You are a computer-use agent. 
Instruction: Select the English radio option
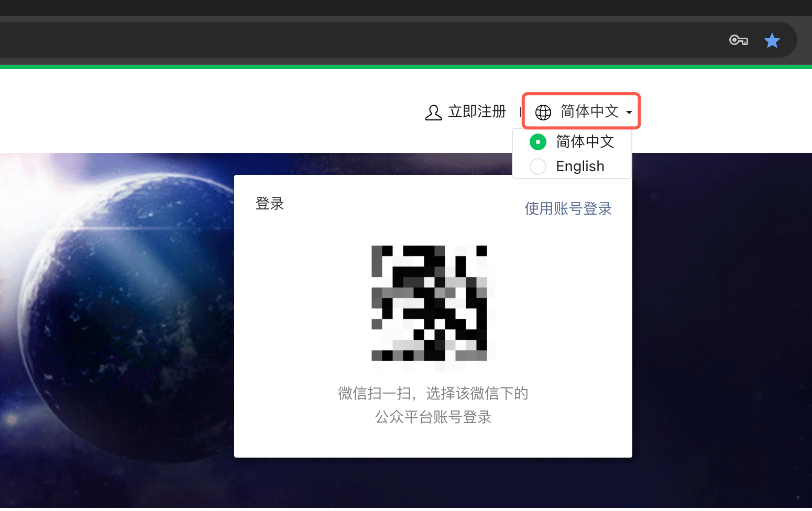pyautogui.click(x=538, y=166)
